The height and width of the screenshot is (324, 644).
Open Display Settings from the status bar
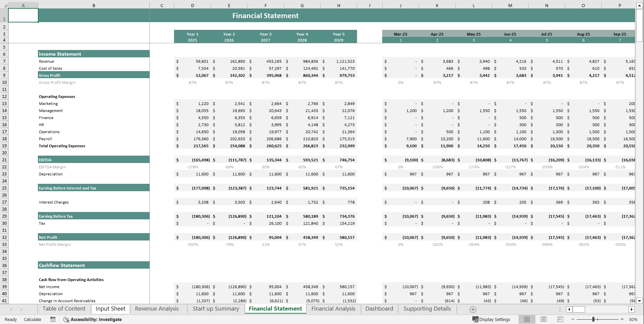(x=491, y=319)
